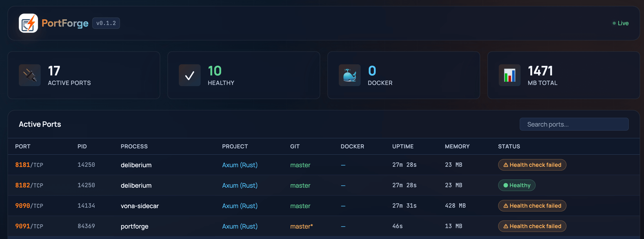Click the UPTIME column header
The image size is (644, 239).
[x=402, y=146]
